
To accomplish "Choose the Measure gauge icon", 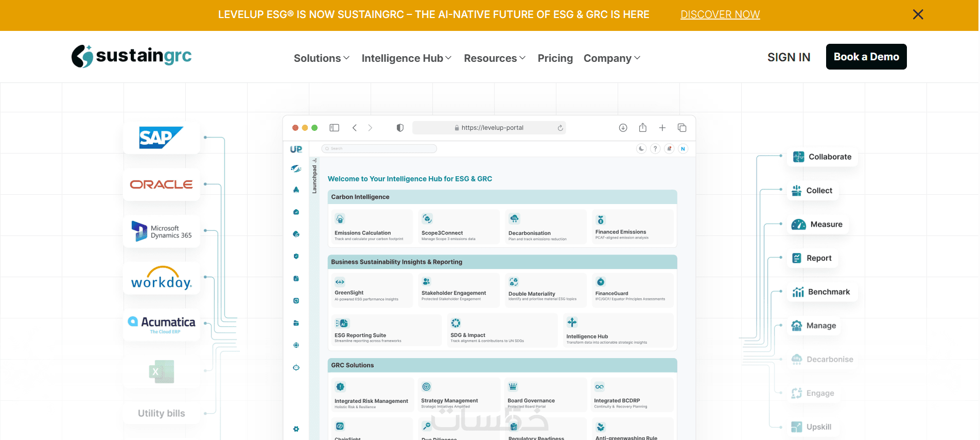I will (x=798, y=225).
